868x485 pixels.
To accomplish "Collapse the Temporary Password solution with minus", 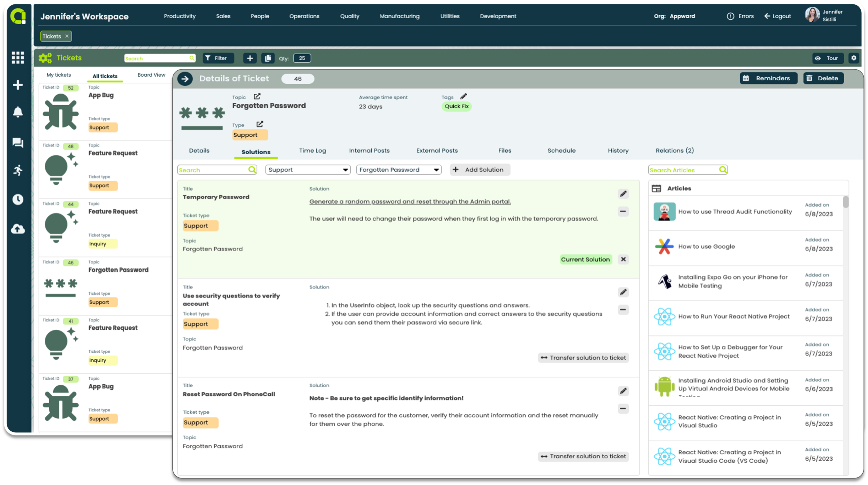I will [623, 211].
